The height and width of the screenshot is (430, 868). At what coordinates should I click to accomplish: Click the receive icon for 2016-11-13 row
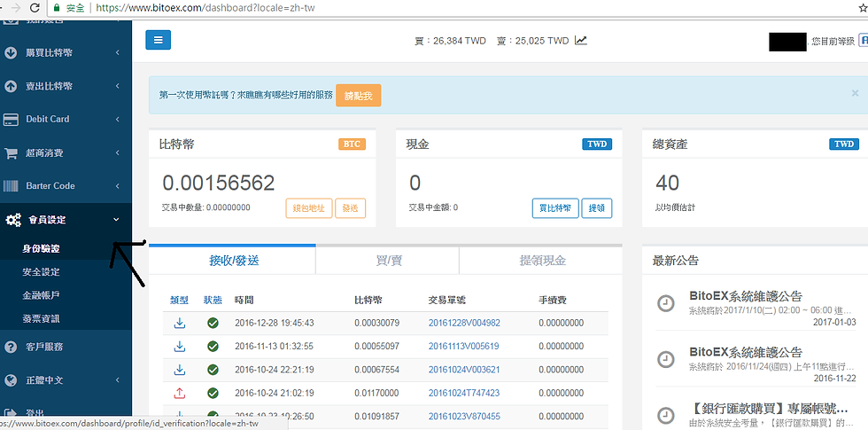179,347
